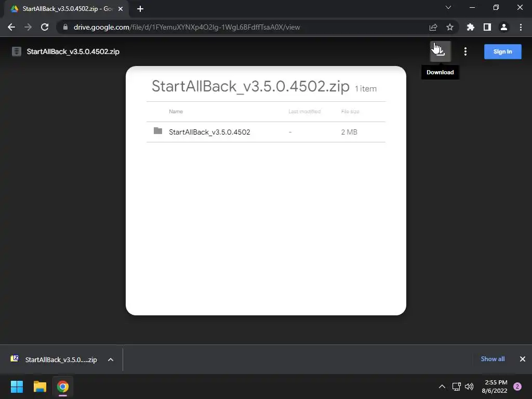This screenshot has height=399, width=532.
Task: Select the StartAllBack Drive browser tab
Action: pos(66,9)
